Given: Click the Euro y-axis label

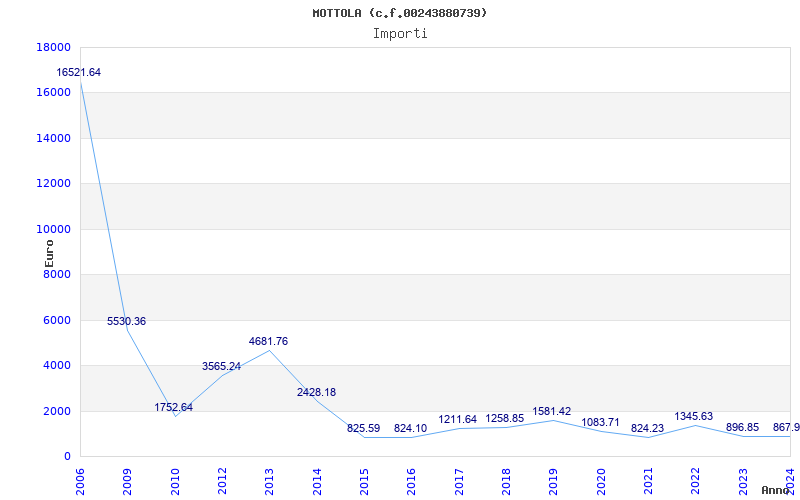Looking at the screenshot, I should pyautogui.click(x=49, y=253).
